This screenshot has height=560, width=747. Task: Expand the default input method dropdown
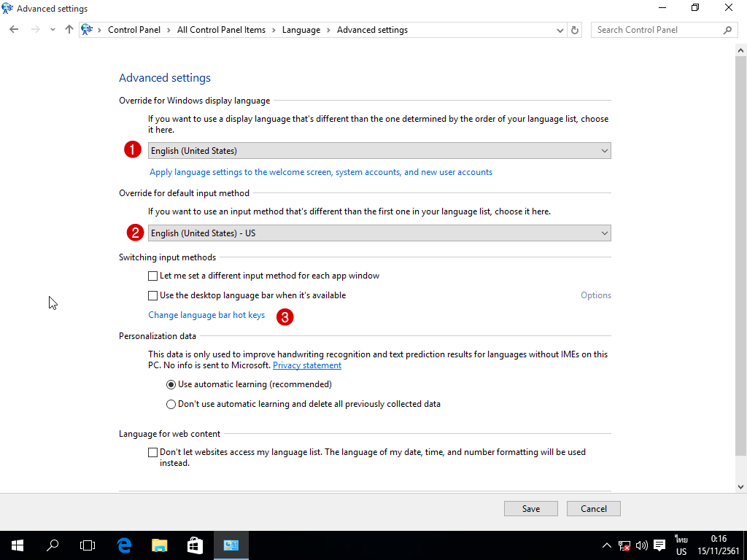click(x=379, y=233)
